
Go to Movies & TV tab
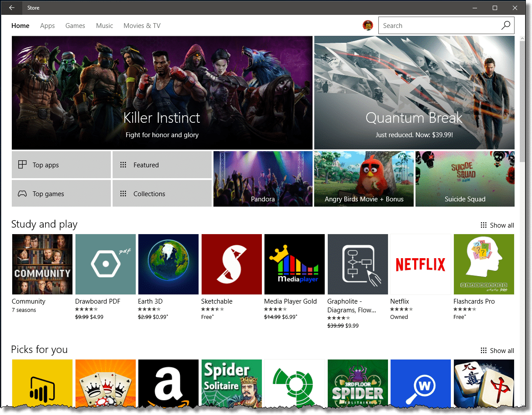tap(142, 26)
